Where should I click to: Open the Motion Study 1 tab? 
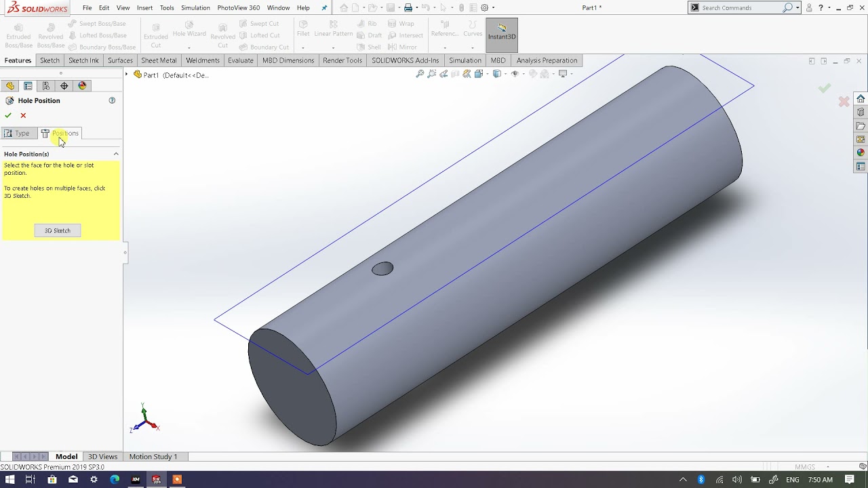153,456
